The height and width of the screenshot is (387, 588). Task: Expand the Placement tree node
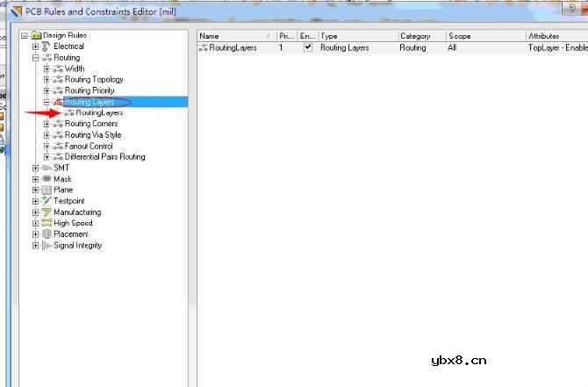pyautogui.click(x=36, y=234)
